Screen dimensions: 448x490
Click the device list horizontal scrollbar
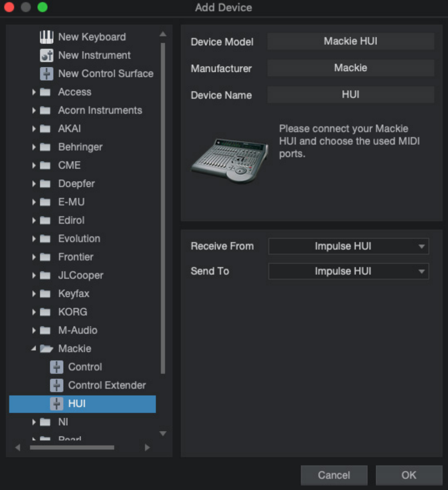click(72, 448)
